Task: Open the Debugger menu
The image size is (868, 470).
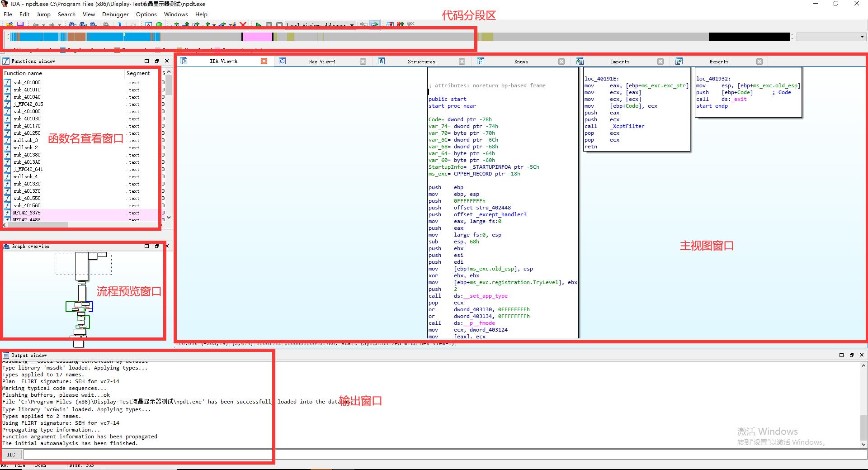Action: [115, 14]
